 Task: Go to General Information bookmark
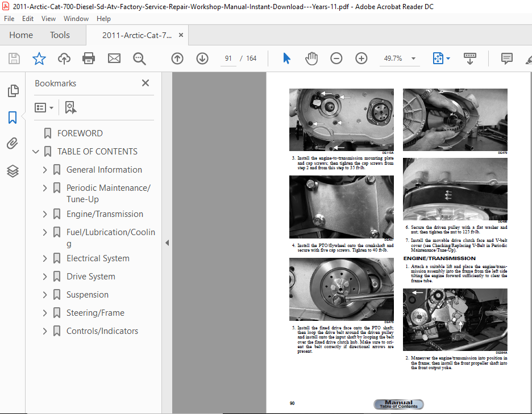pyautogui.click(x=104, y=170)
